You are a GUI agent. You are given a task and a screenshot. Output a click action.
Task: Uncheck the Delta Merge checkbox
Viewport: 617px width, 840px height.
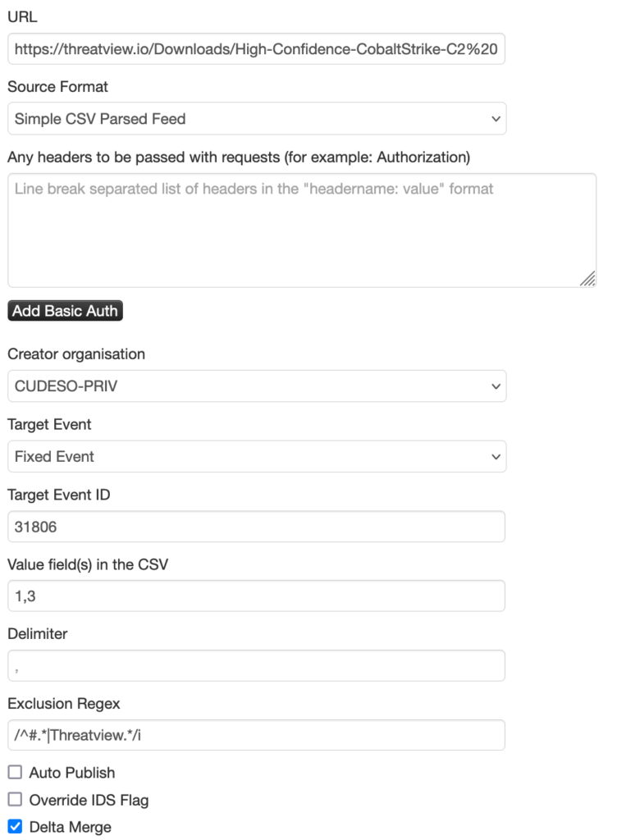pyautogui.click(x=14, y=828)
